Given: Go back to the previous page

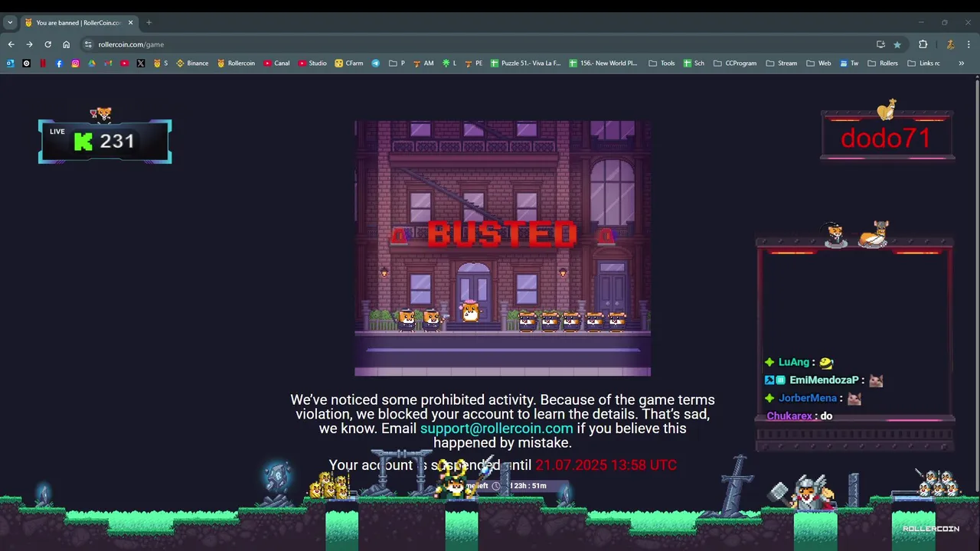Looking at the screenshot, I should pos(11,44).
